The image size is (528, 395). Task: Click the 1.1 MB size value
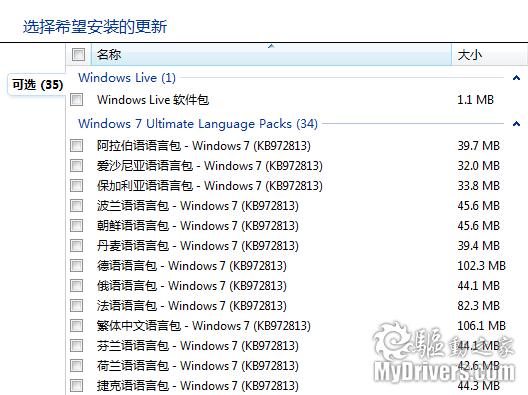click(x=475, y=100)
